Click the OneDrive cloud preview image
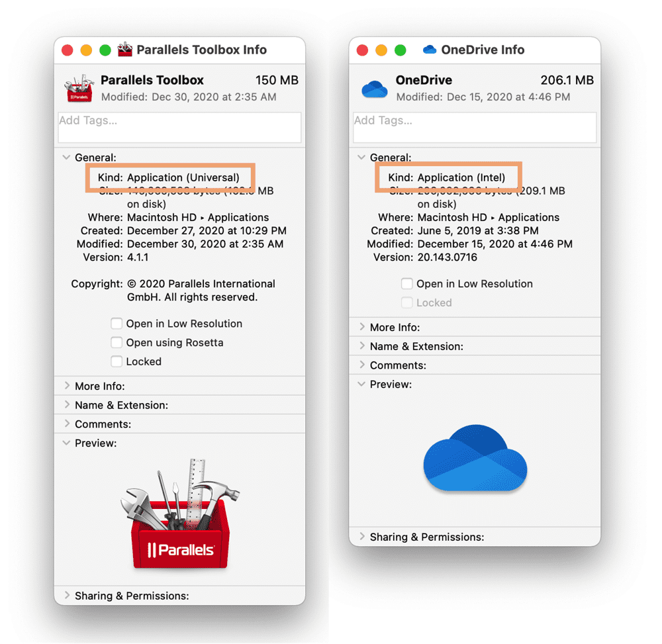The height and width of the screenshot is (644, 662). pyautogui.click(x=475, y=458)
